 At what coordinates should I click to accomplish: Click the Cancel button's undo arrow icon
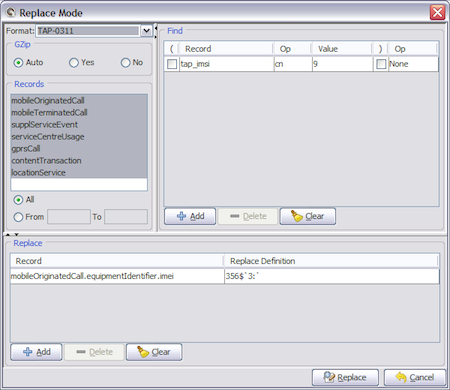coord(401,377)
